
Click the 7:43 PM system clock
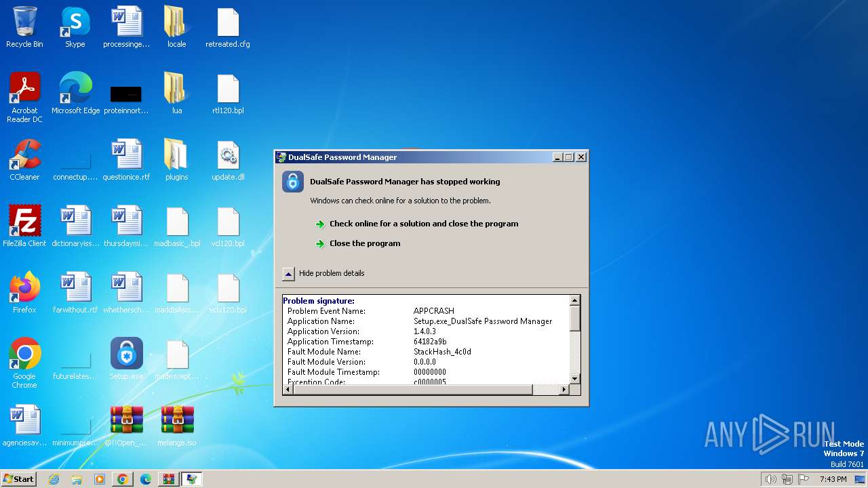coord(833,479)
